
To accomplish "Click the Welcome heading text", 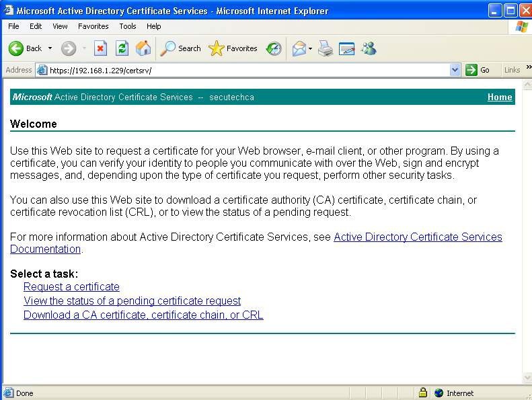I will point(33,124).
